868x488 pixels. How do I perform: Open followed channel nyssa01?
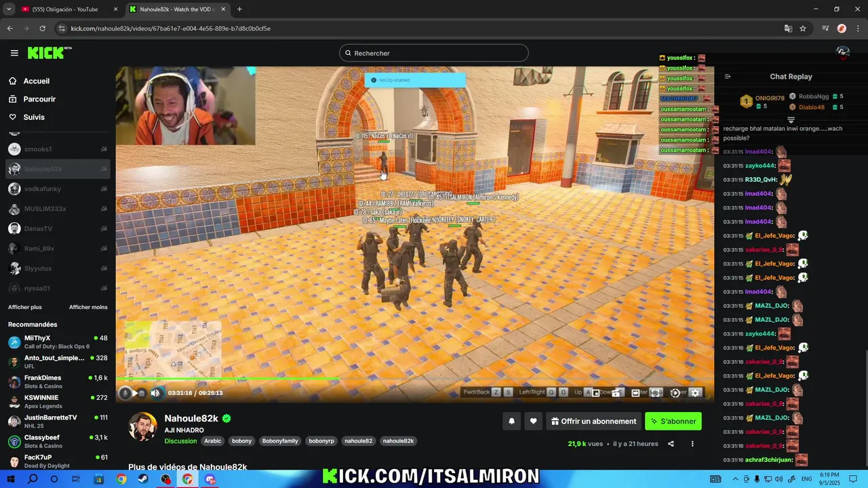[58, 288]
